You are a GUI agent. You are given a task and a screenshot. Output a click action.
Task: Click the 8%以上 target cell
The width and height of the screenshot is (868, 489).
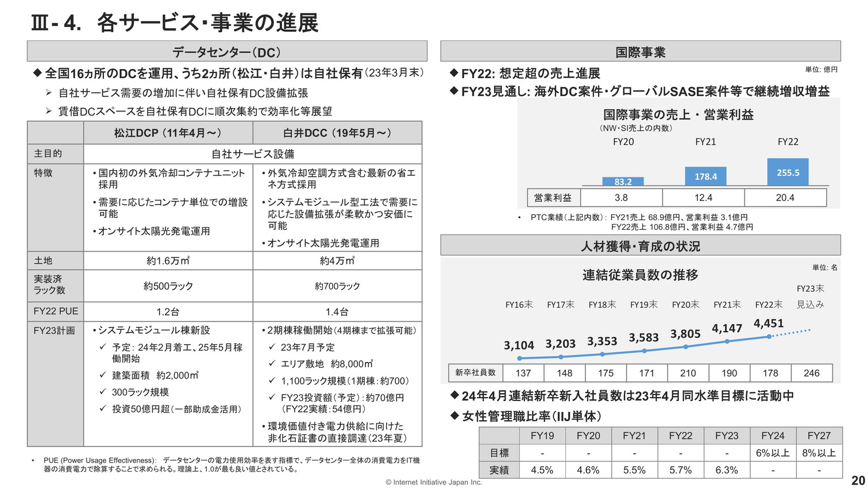coord(819,453)
